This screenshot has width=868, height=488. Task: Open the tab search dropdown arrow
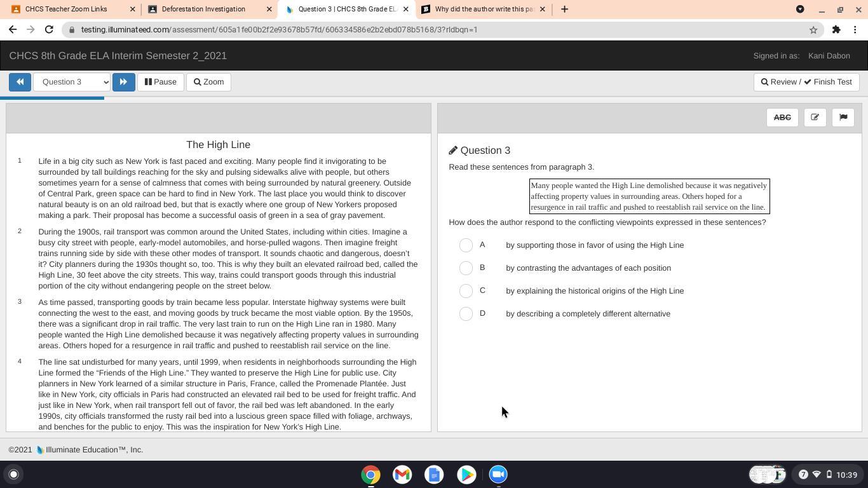point(800,9)
